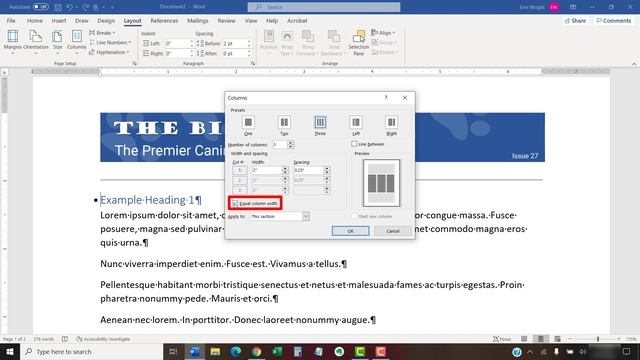Open the File tab
Viewport: 640px width, 360px height.
tap(11, 20)
